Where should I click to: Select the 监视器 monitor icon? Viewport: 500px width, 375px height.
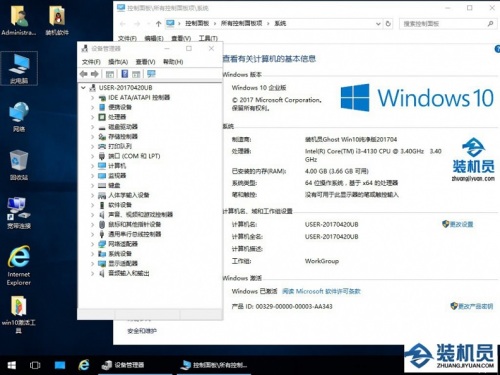coord(102,176)
